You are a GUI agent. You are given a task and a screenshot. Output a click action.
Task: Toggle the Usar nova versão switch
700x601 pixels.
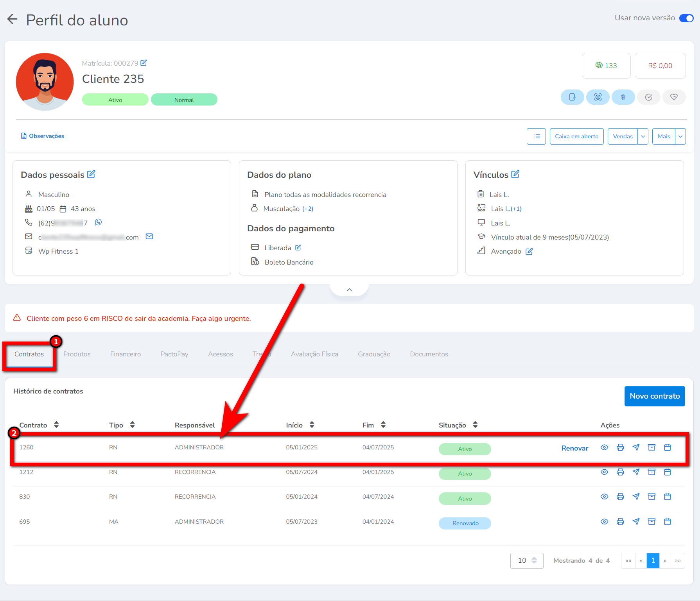pyautogui.click(x=686, y=18)
